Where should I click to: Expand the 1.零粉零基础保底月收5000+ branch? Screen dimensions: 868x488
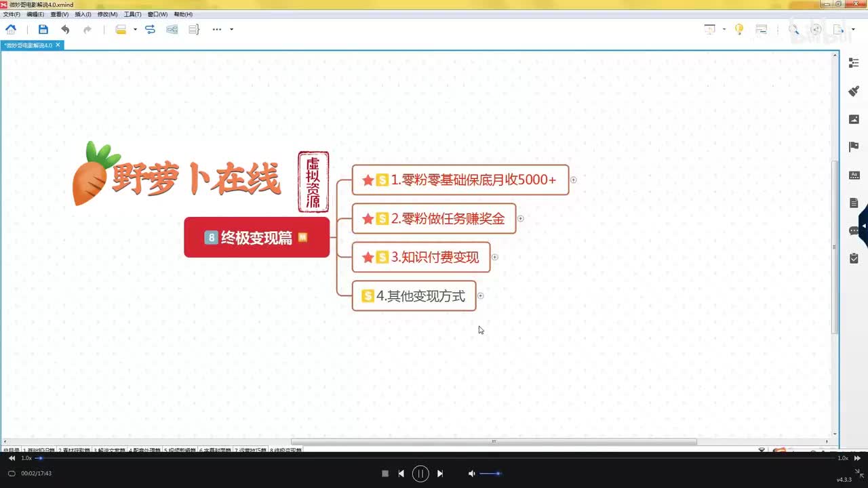(573, 180)
